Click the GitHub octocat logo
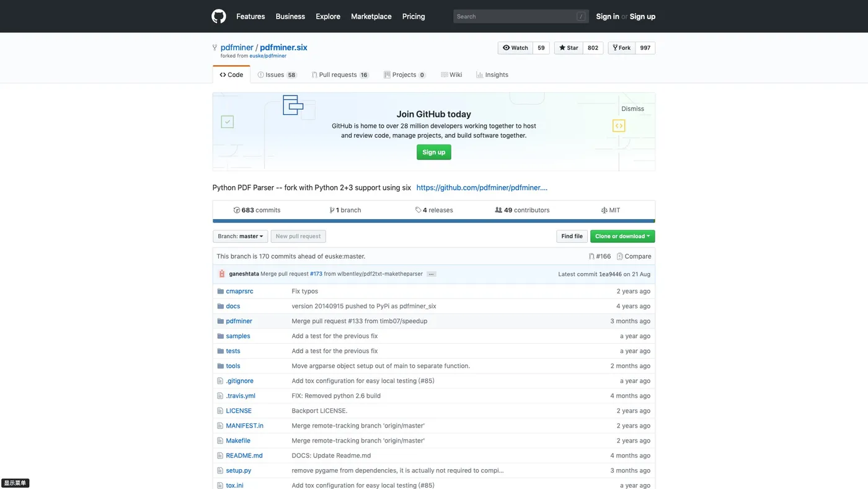Screen dimensions: 868x489 click(x=219, y=16)
